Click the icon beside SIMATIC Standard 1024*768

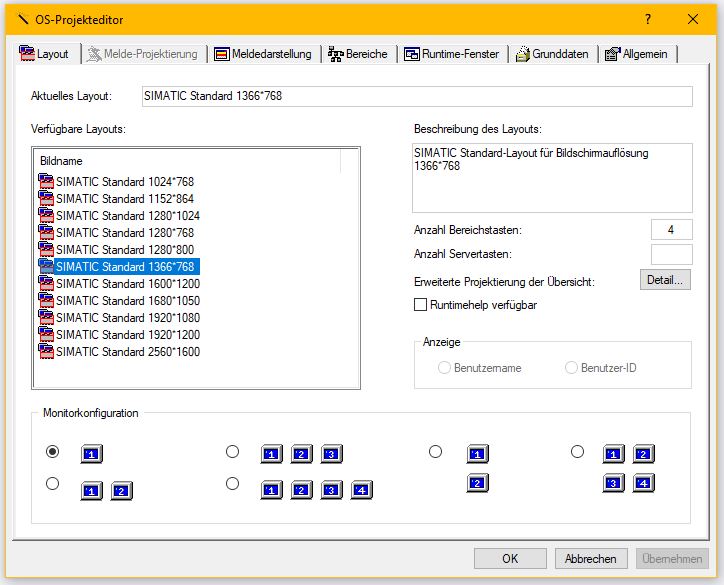46,181
